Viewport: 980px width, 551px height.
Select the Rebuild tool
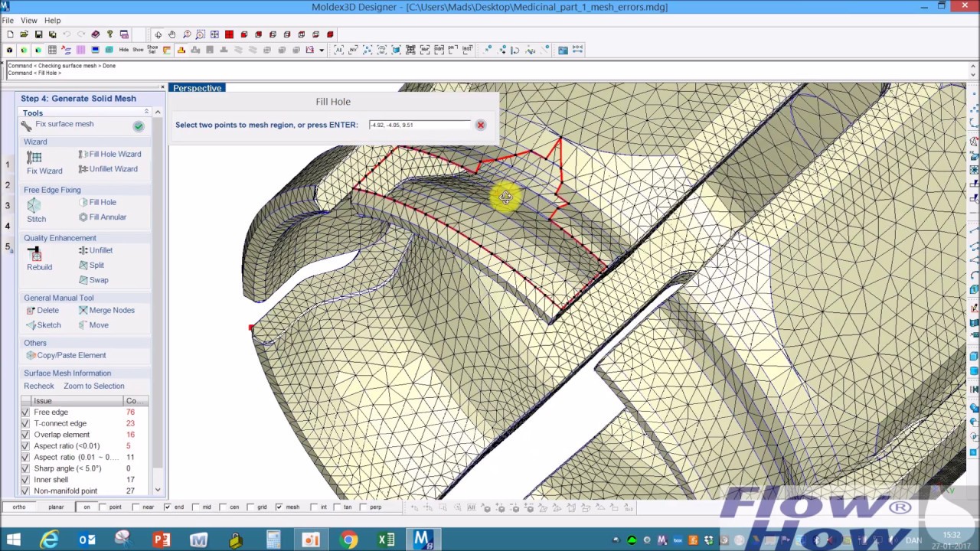(39, 259)
